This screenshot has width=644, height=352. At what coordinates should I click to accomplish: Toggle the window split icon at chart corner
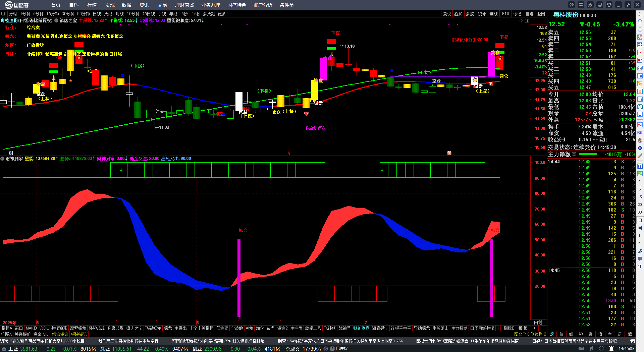pos(527,20)
